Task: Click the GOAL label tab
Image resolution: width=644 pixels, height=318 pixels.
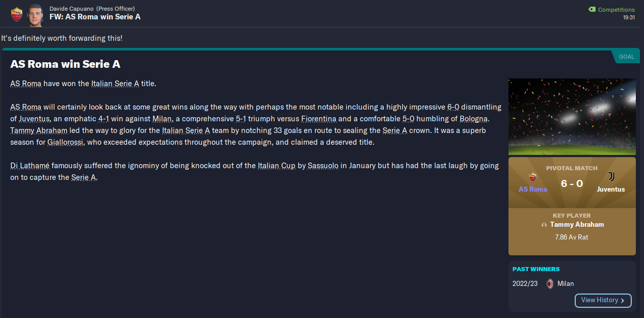Action: pyautogui.click(x=626, y=57)
